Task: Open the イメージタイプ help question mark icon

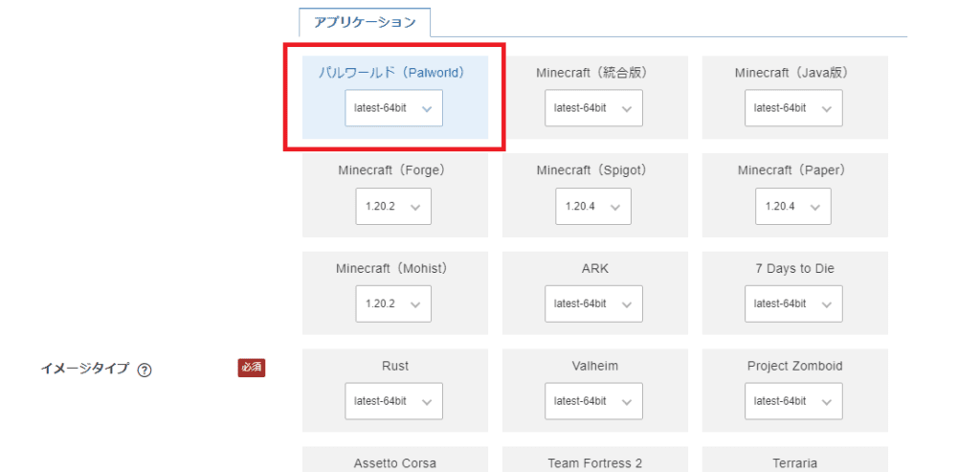Action: pyautogui.click(x=145, y=371)
